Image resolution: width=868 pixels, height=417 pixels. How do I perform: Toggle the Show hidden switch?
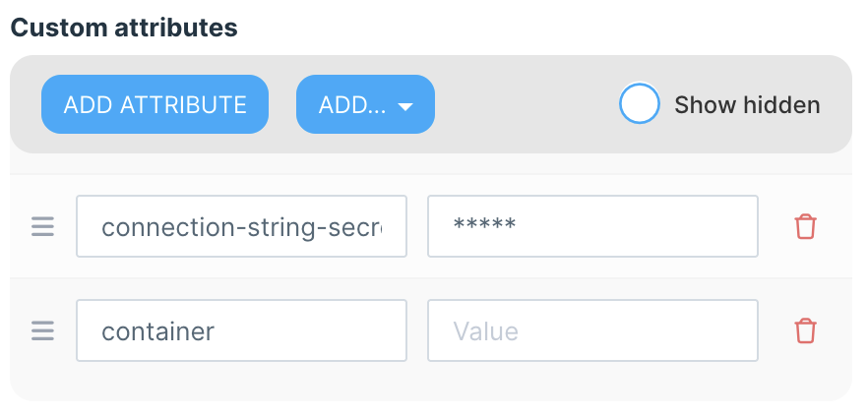tap(639, 104)
